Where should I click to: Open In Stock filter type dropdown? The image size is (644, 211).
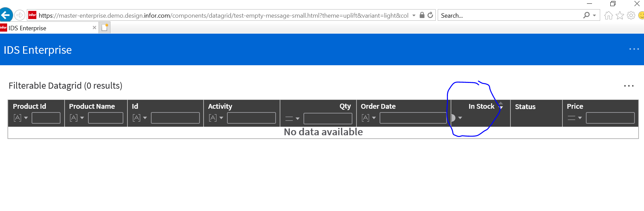456,118
